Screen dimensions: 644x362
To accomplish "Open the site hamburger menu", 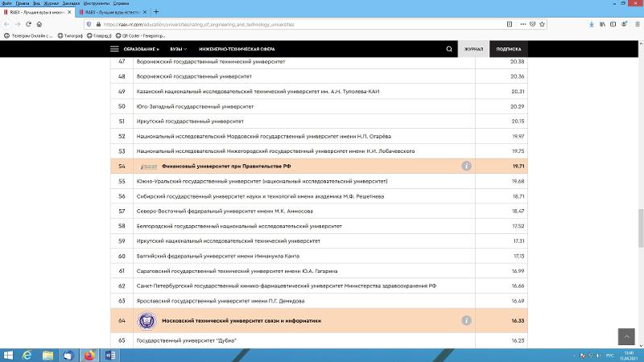I will pos(114,49).
